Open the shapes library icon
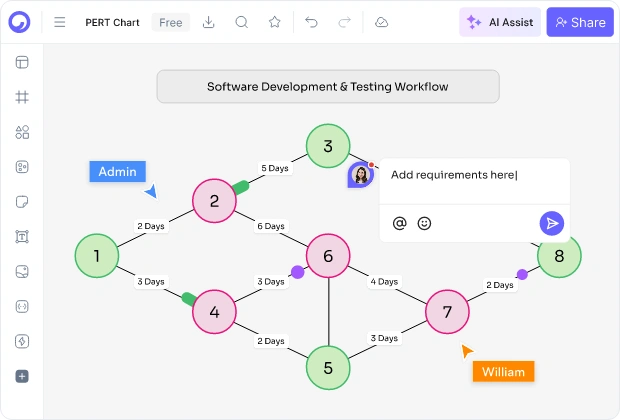Image resolution: width=620 pixels, height=420 pixels. click(22, 132)
